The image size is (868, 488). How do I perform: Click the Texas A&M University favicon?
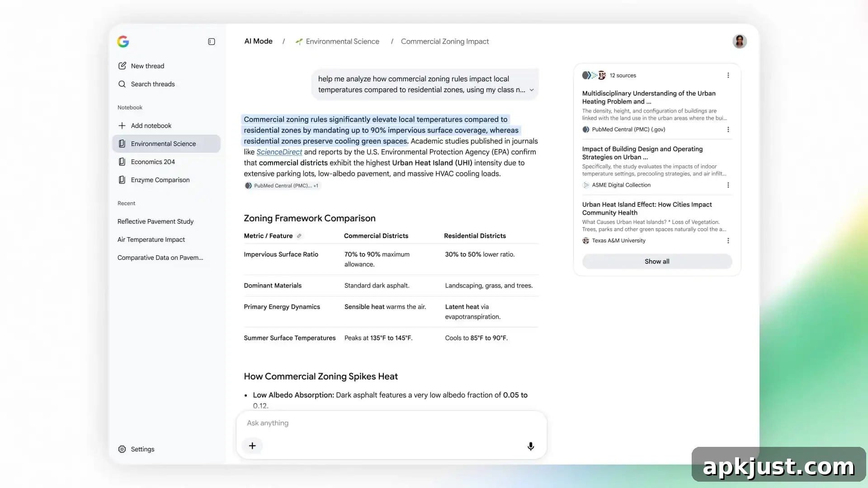(586, 241)
